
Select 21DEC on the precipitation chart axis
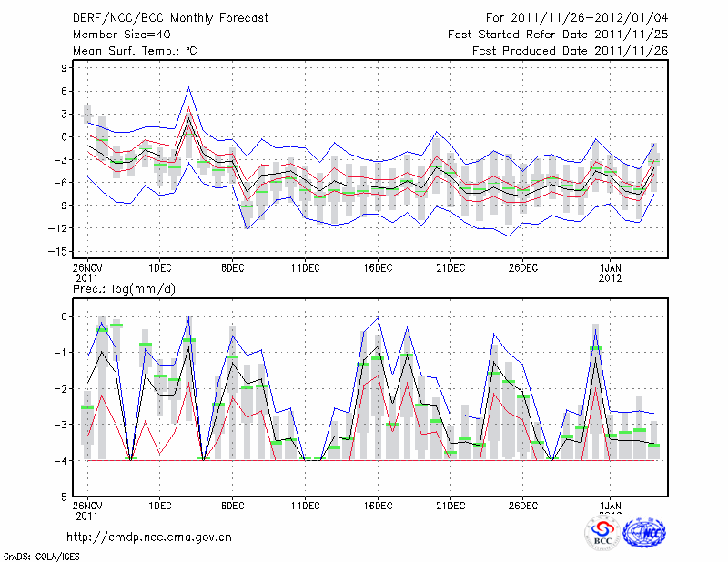(x=450, y=506)
